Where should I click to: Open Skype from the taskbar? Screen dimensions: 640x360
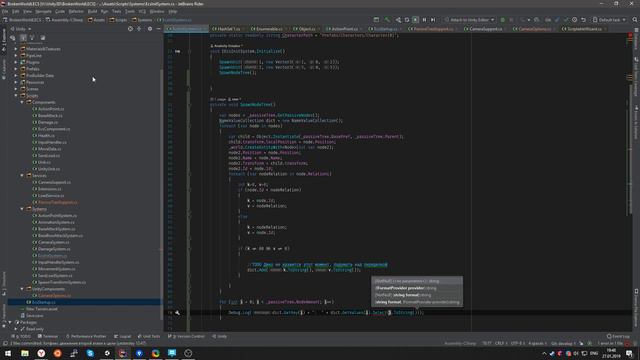(90, 353)
